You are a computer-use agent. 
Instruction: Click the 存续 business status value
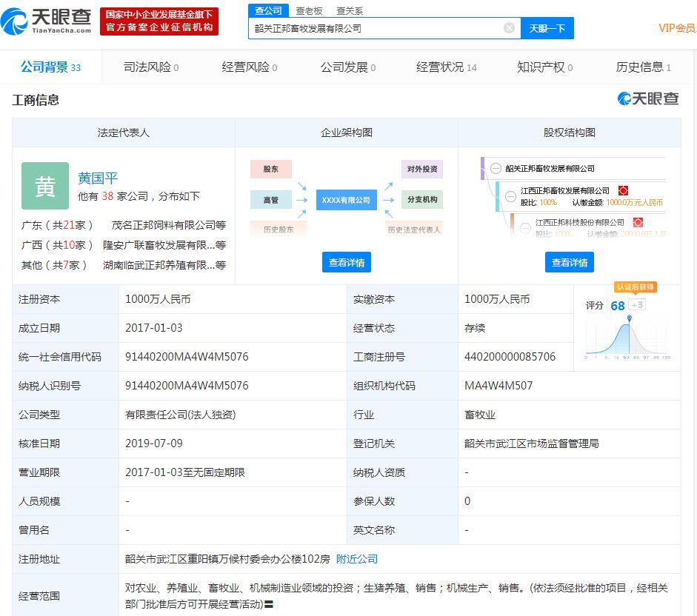pyautogui.click(x=475, y=327)
